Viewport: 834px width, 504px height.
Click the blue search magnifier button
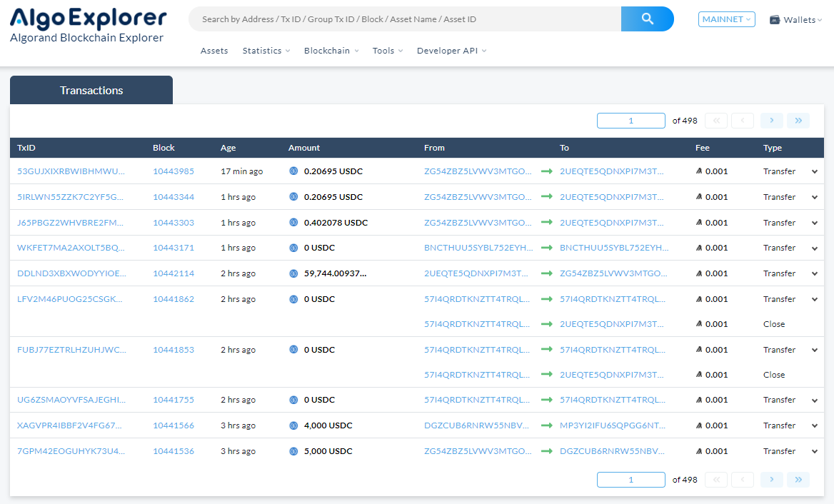coord(648,19)
